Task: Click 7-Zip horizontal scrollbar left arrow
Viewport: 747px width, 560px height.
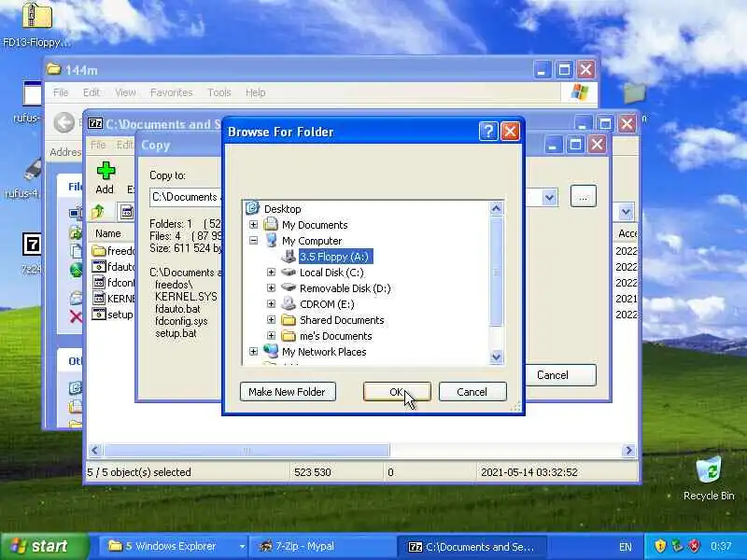Action: point(95,450)
